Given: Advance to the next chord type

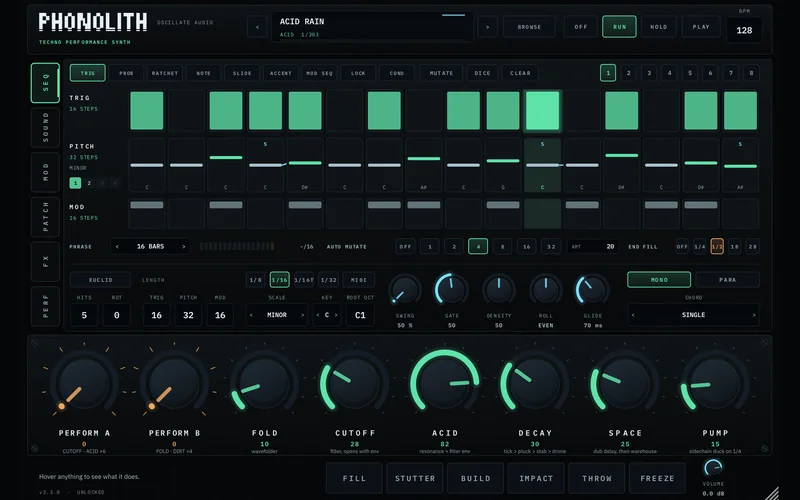Looking at the screenshot, I should pos(754,315).
